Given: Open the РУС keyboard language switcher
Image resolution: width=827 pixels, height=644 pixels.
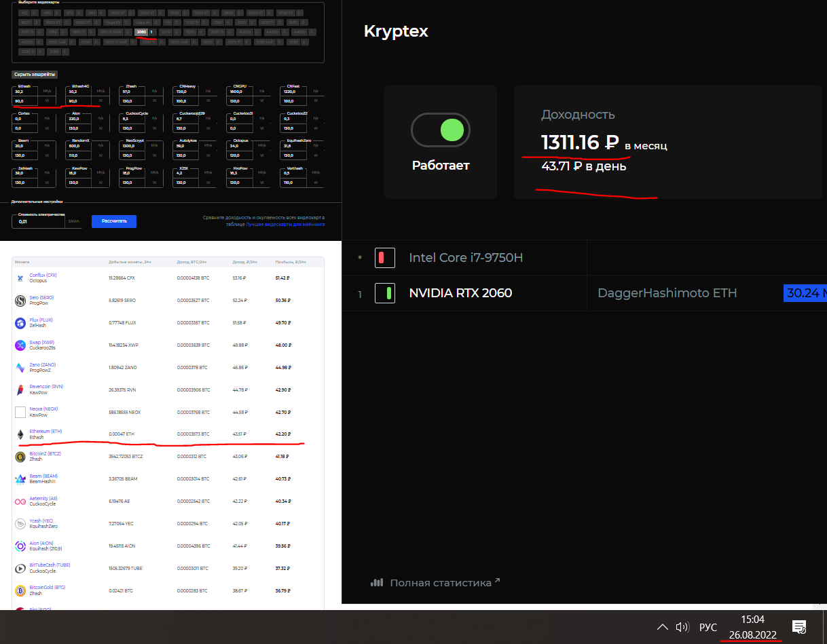Looking at the screenshot, I should coord(708,627).
